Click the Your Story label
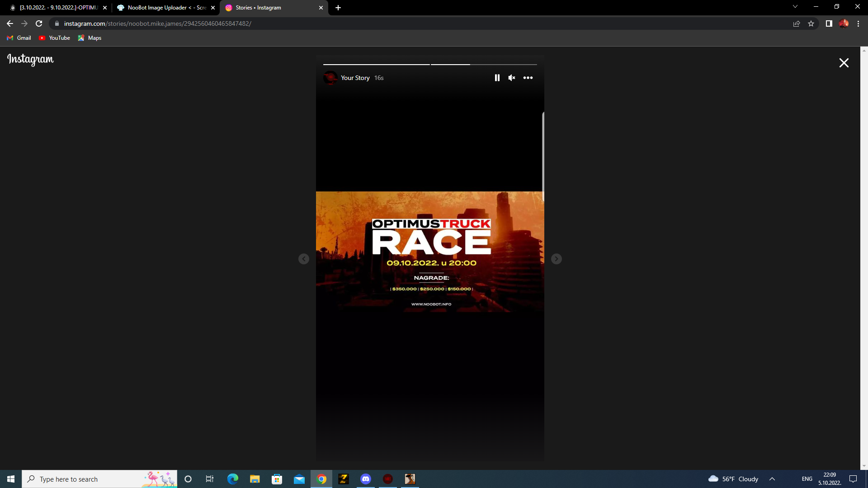Image resolution: width=868 pixels, height=488 pixels. pos(355,78)
